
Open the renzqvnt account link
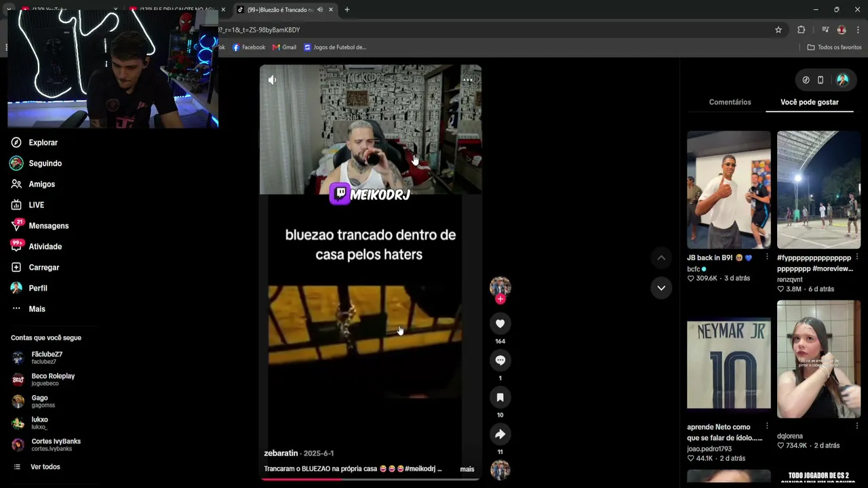point(790,279)
